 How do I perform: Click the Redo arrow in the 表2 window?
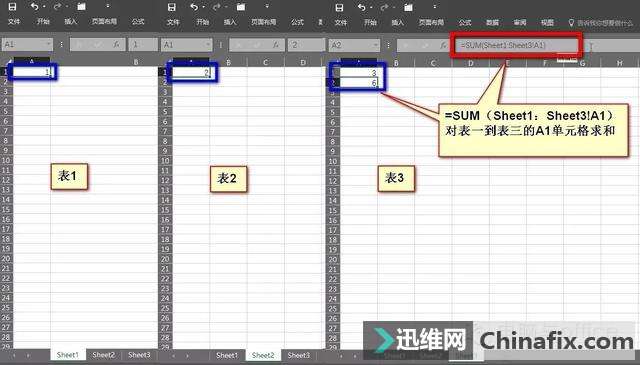tap(216, 7)
